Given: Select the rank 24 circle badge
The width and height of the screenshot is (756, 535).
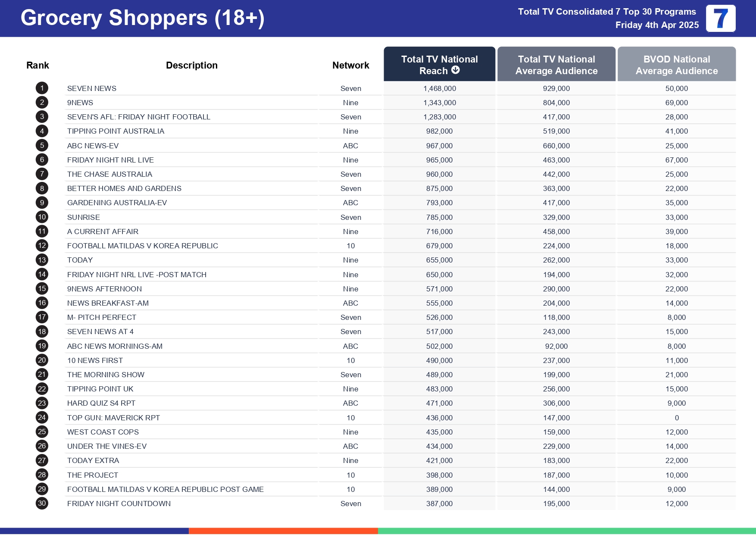Looking at the screenshot, I should coord(42,418).
